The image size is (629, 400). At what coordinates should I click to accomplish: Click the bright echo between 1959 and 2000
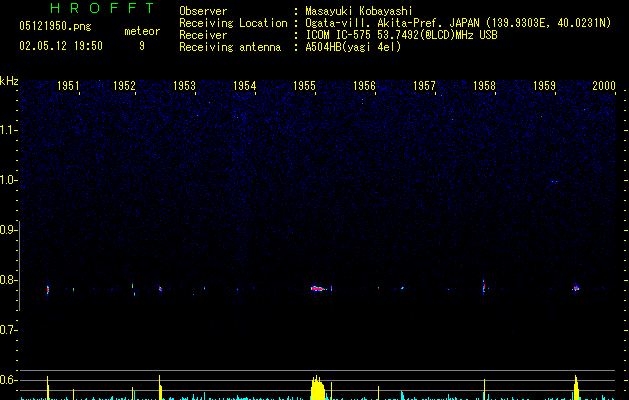click(576, 288)
